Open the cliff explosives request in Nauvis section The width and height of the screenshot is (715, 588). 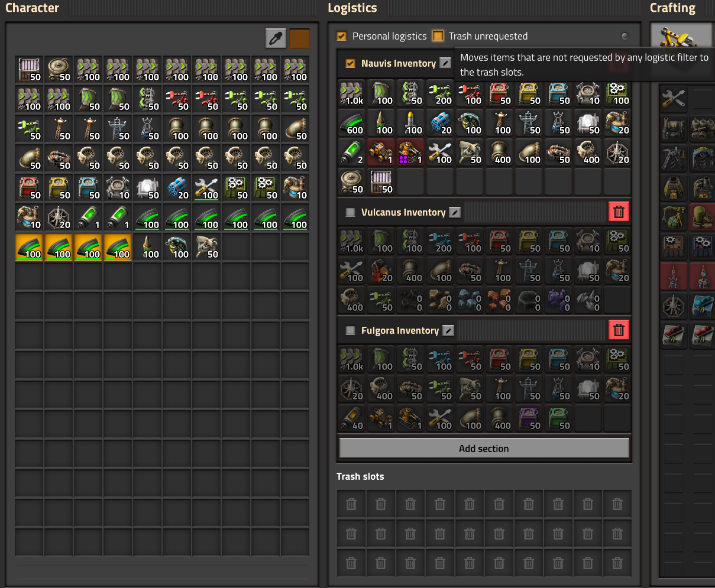coord(441,124)
